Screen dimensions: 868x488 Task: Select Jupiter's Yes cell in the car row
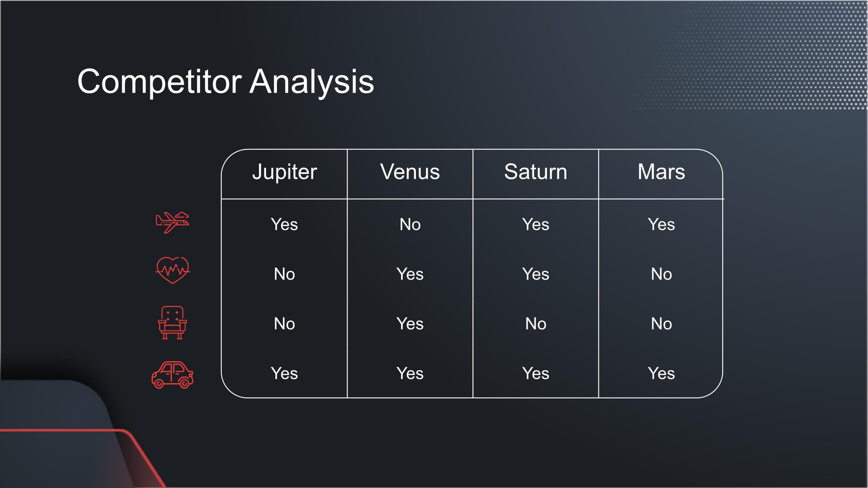click(285, 373)
